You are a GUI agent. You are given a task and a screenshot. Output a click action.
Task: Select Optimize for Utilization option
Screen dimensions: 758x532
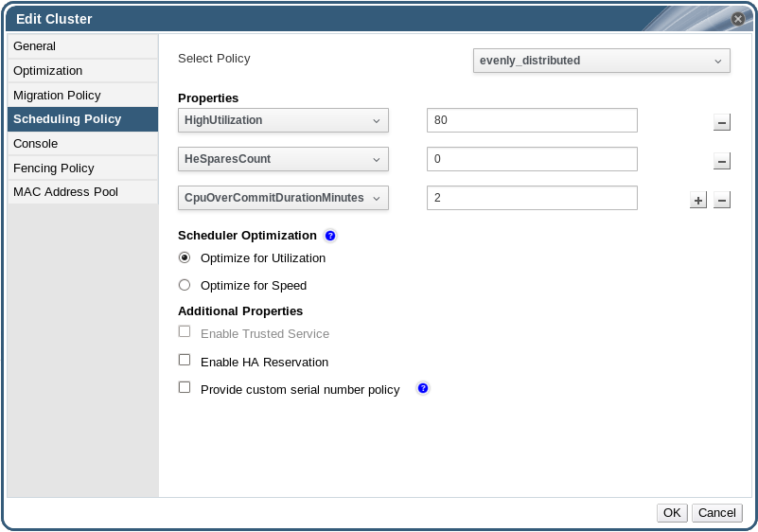185,257
